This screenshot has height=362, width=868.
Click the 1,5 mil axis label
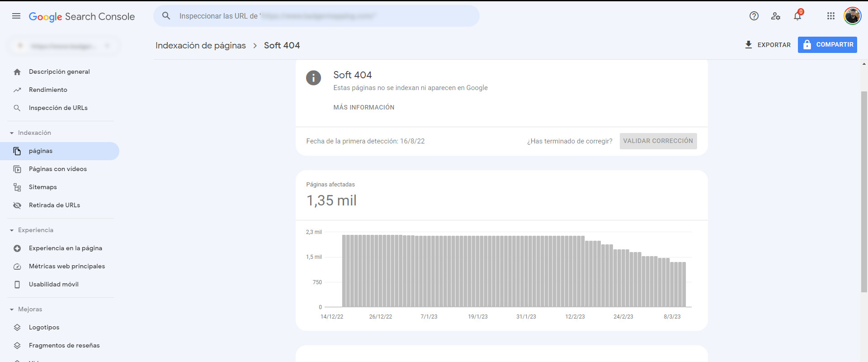pyautogui.click(x=314, y=257)
